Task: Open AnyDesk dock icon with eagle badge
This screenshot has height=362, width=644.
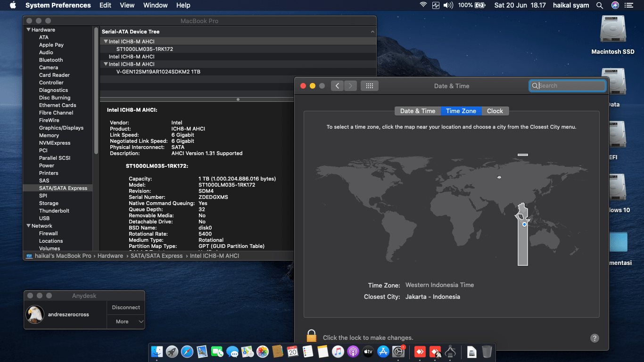Action: 435,352
